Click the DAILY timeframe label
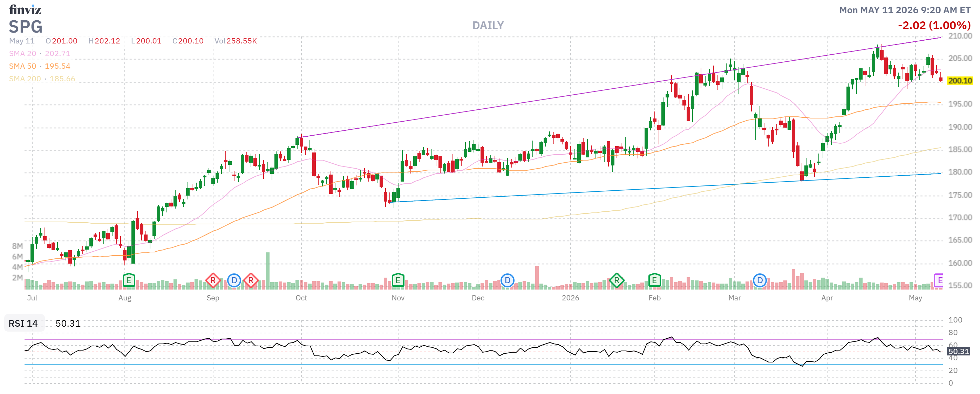The height and width of the screenshot is (394, 980). (488, 26)
